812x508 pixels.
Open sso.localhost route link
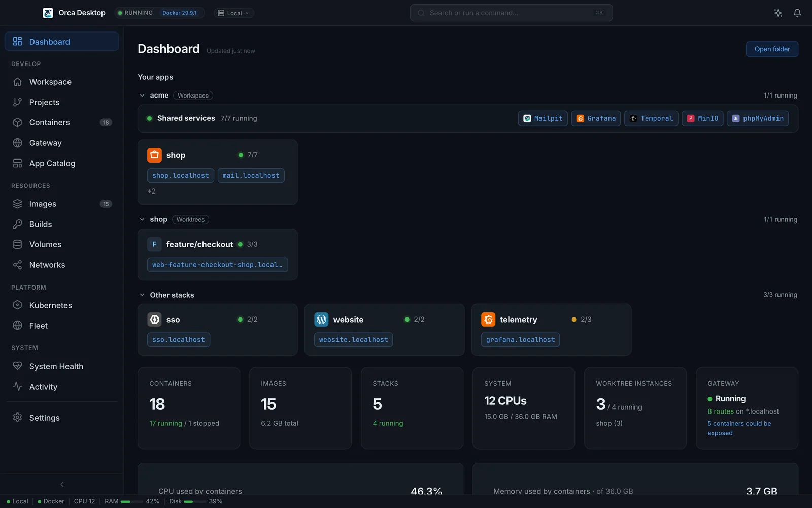(179, 340)
